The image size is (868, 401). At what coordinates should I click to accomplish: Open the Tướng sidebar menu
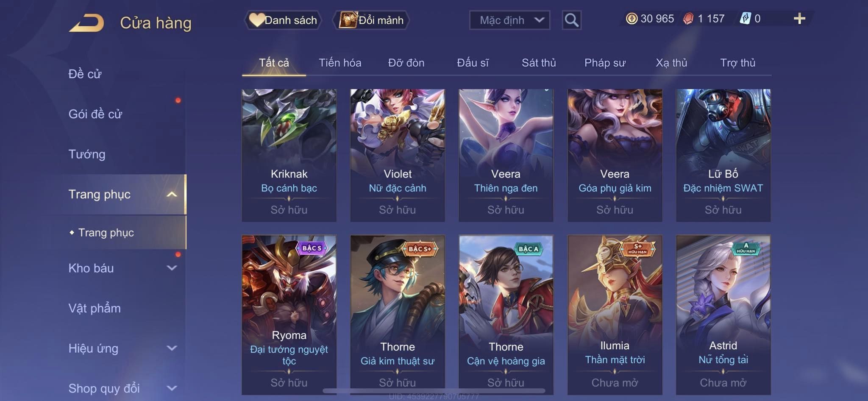[87, 154]
